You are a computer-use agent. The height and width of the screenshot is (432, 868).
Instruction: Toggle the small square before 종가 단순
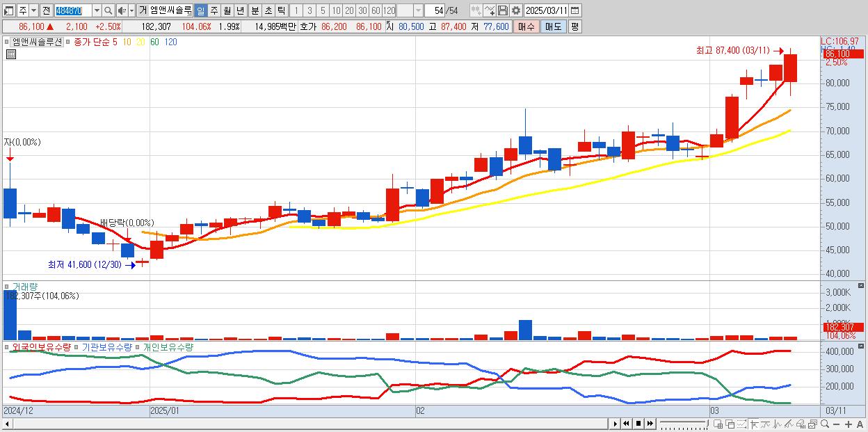(68, 42)
